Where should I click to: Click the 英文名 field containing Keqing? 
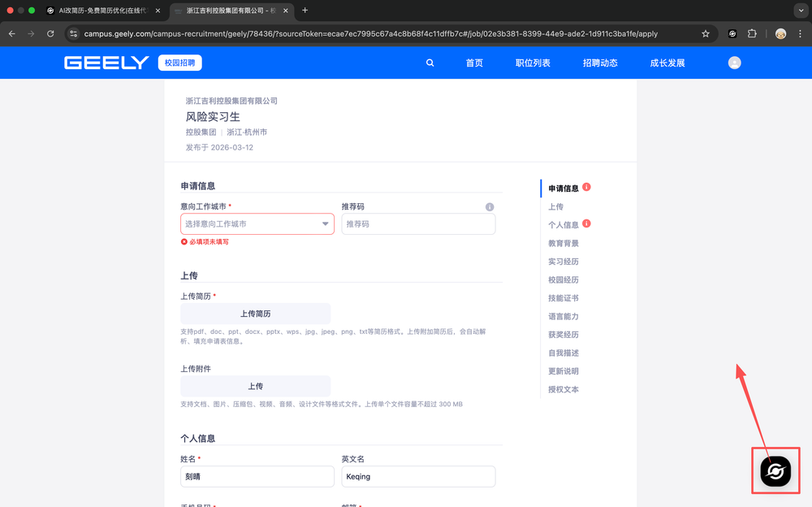418,476
